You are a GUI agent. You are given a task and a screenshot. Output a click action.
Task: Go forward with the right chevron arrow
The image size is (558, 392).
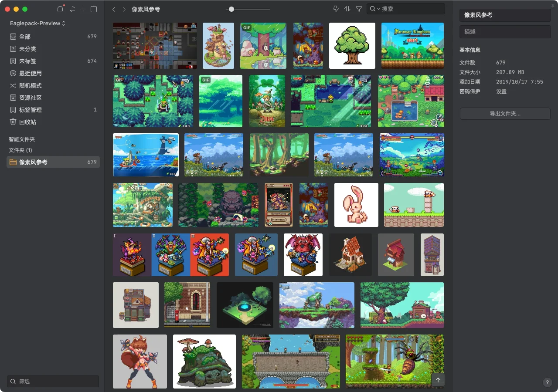coord(124,9)
